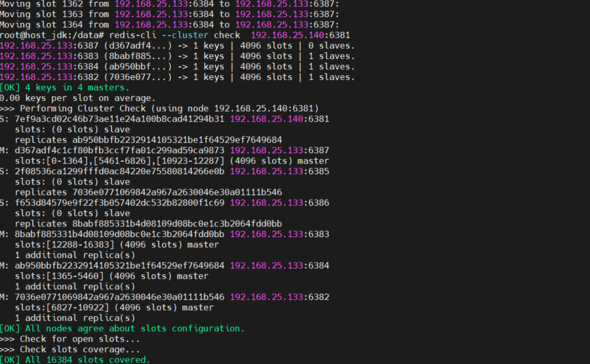Click 'slots:[12288-16383] (4096 slots) master'
The width and height of the screenshot is (590, 364).
[117, 245]
